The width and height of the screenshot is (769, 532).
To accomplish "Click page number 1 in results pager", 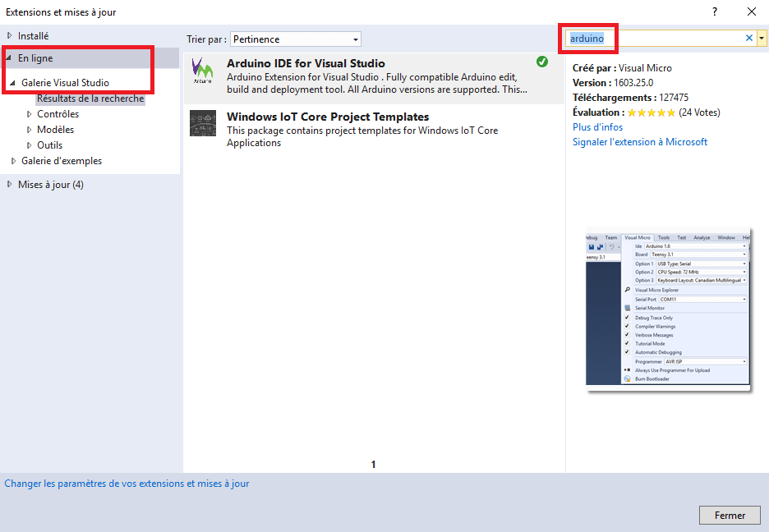I will (x=373, y=465).
